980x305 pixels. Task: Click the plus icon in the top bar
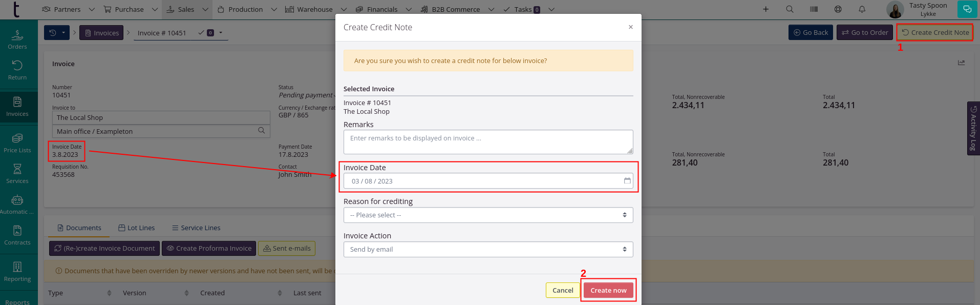click(x=765, y=9)
